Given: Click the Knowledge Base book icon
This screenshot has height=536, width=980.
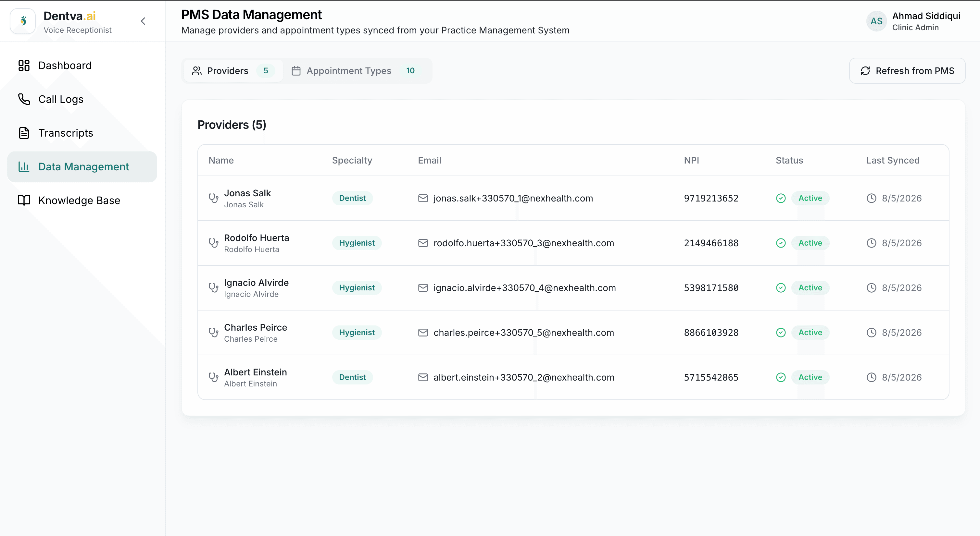Looking at the screenshot, I should 24,200.
